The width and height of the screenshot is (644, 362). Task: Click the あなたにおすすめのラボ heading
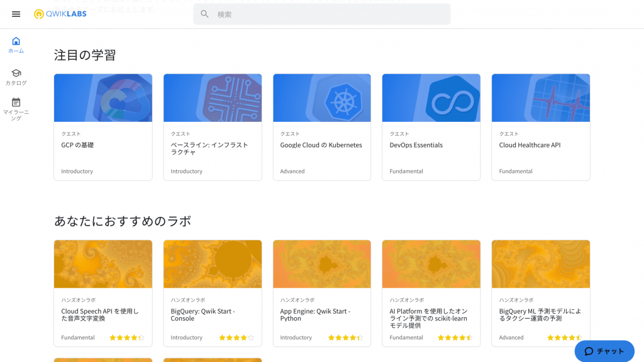tap(123, 221)
